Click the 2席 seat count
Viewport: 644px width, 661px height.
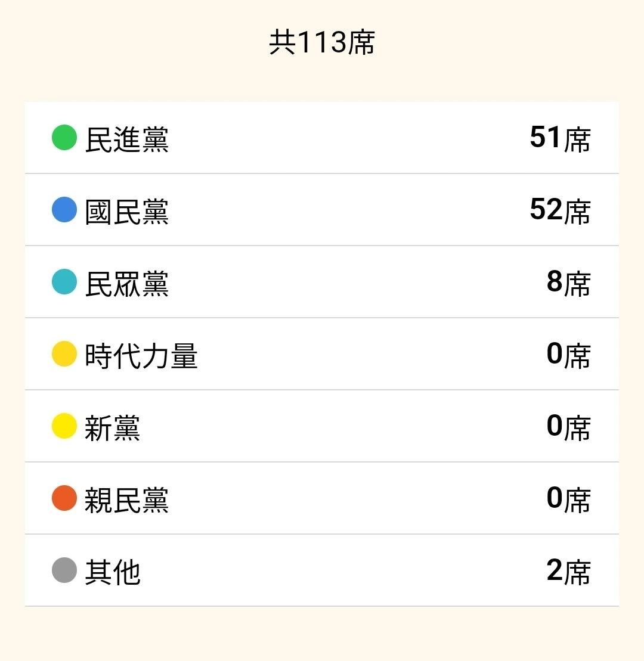[x=568, y=571]
